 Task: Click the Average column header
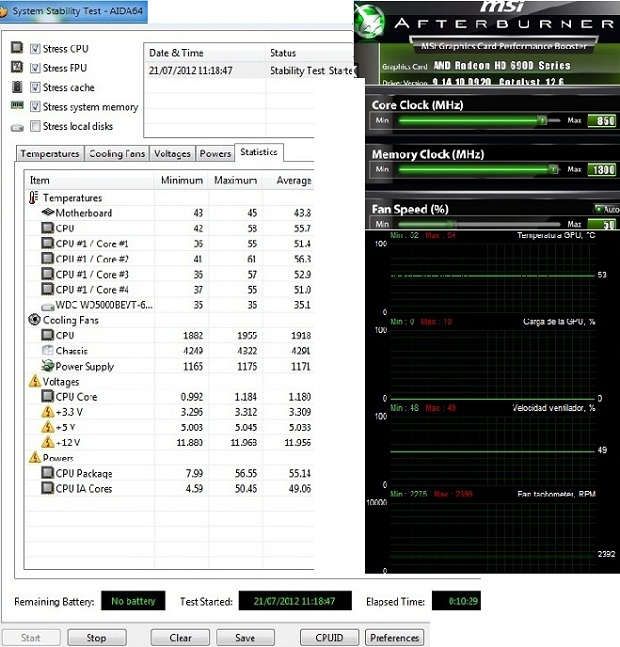coord(289,180)
